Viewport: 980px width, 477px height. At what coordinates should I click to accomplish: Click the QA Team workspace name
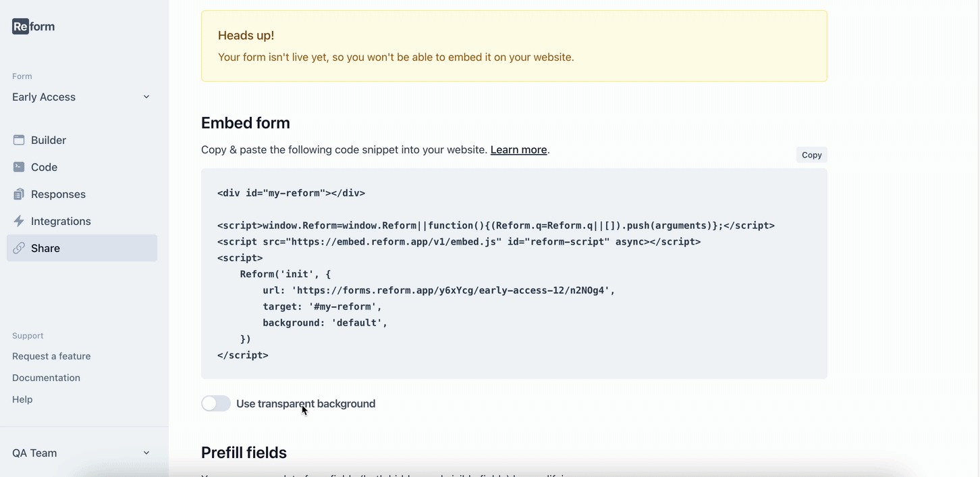point(34,453)
